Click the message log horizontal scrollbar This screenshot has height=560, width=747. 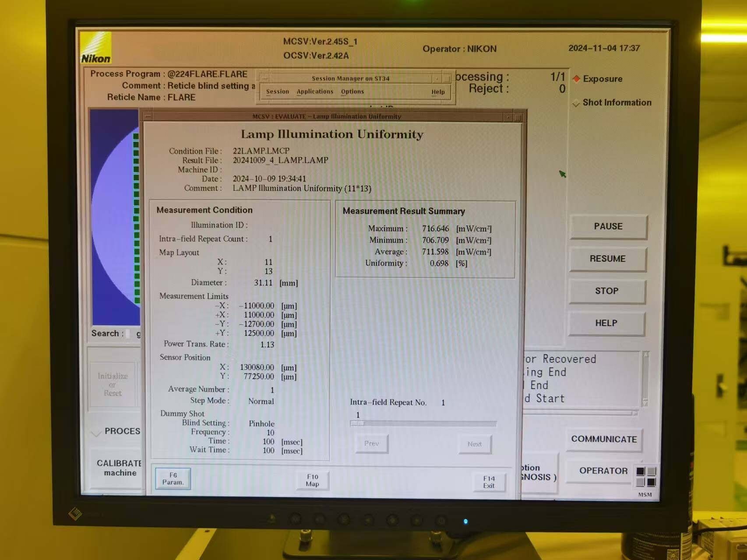point(580,413)
